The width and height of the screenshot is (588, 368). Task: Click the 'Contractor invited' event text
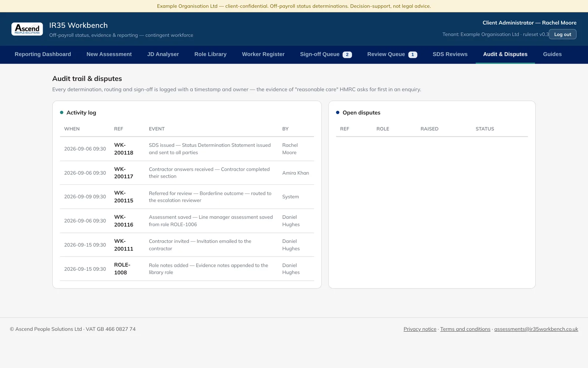[200, 245]
